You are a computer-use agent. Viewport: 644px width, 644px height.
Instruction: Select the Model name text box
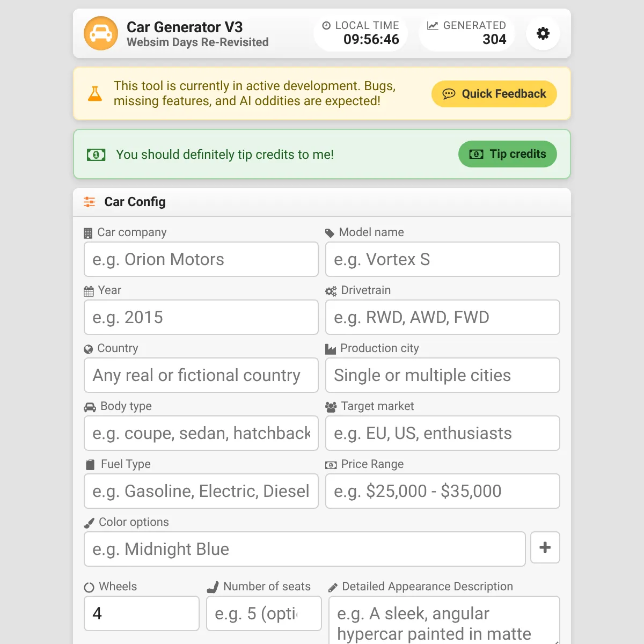click(443, 259)
